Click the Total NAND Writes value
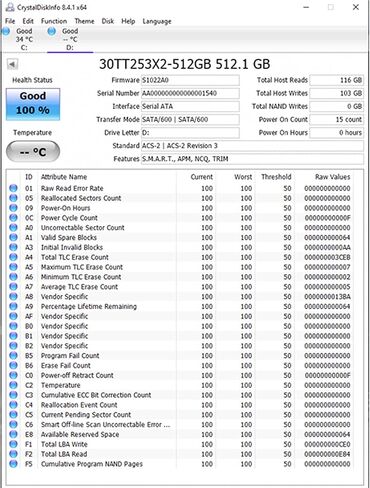Screen dimensions: 370x488 (336, 106)
